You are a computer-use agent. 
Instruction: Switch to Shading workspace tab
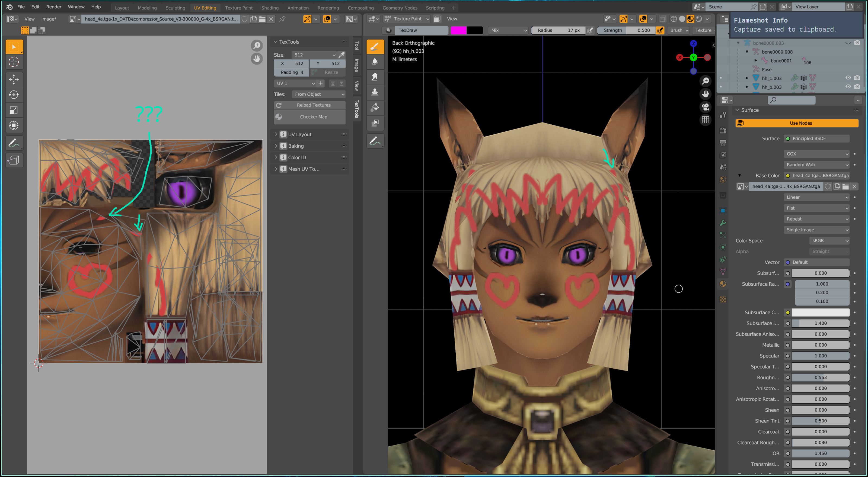270,8
